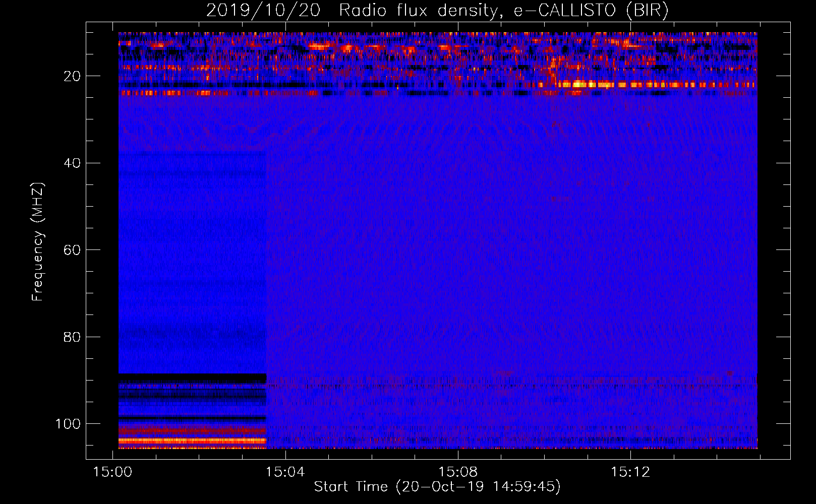
Task: Click the 15:12 time tick label
Action: tap(630, 472)
